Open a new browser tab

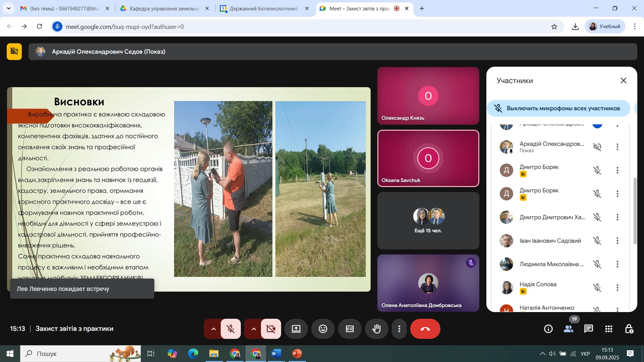click(422, 8)
